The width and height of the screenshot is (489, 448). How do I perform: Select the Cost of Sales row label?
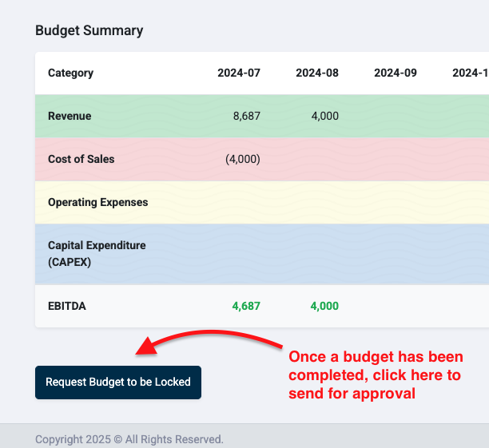pos(81,159)
